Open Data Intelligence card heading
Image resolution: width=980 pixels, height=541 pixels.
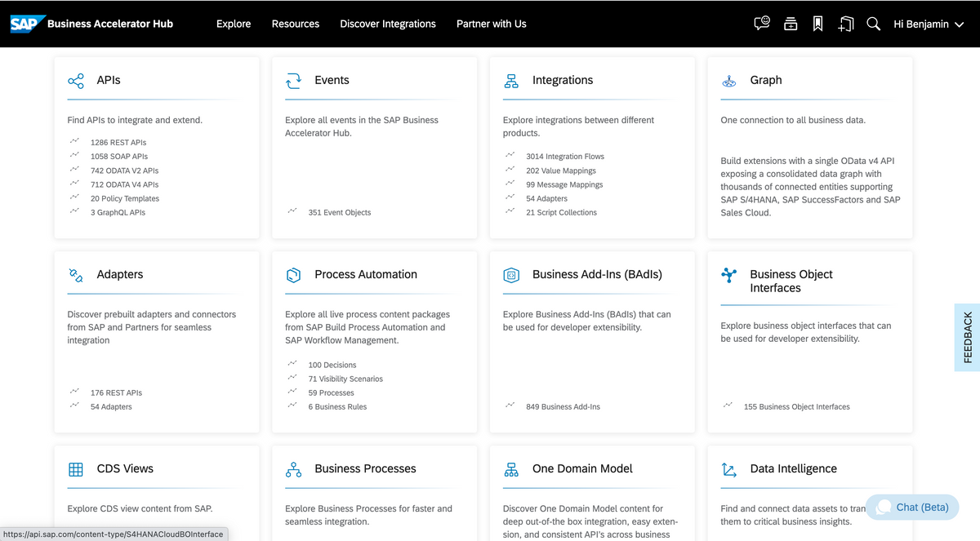(x=793, y=468)
